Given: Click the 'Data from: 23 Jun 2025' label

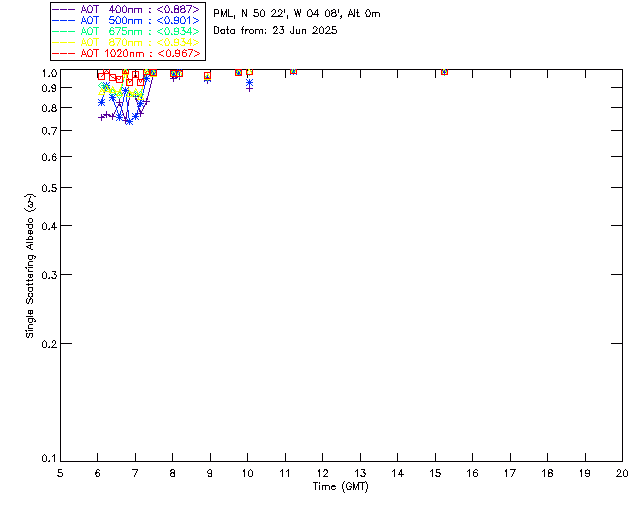Looking at the screenshot, I should click(275, 31).
